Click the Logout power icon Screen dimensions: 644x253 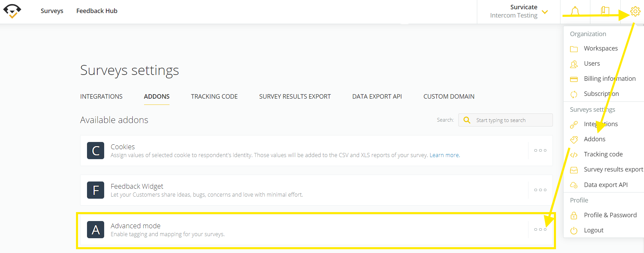(574, 231)
